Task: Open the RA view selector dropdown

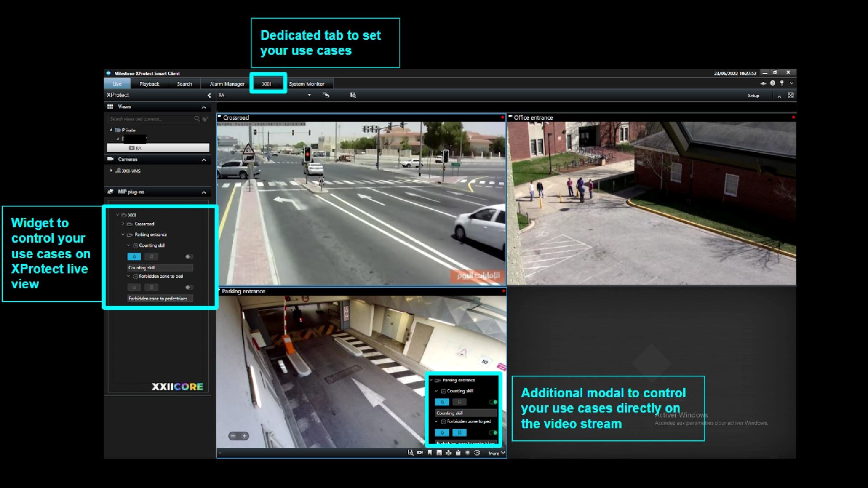Action: (x=309, y=95)
